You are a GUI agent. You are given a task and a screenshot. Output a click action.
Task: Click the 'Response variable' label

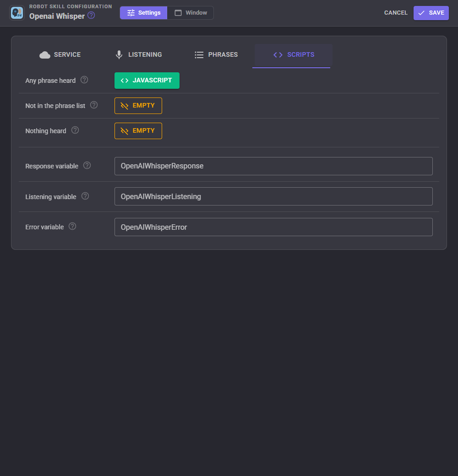point(52,166)
